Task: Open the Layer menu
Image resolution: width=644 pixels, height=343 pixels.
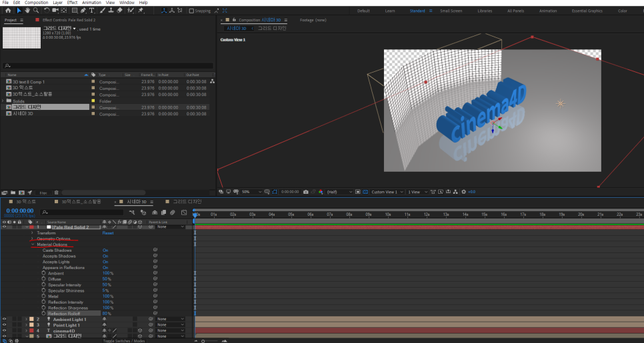Action: pyautogui.click(x=57, y=3)
